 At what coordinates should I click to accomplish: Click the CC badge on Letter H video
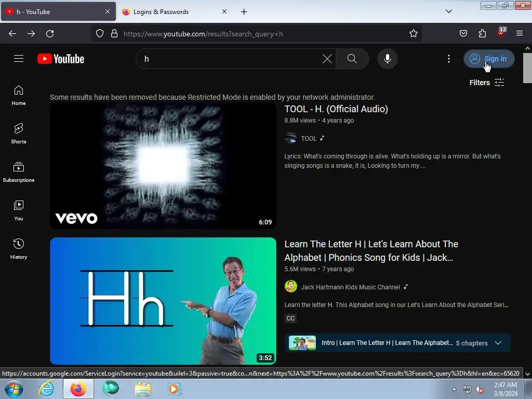tap(291, 318)
